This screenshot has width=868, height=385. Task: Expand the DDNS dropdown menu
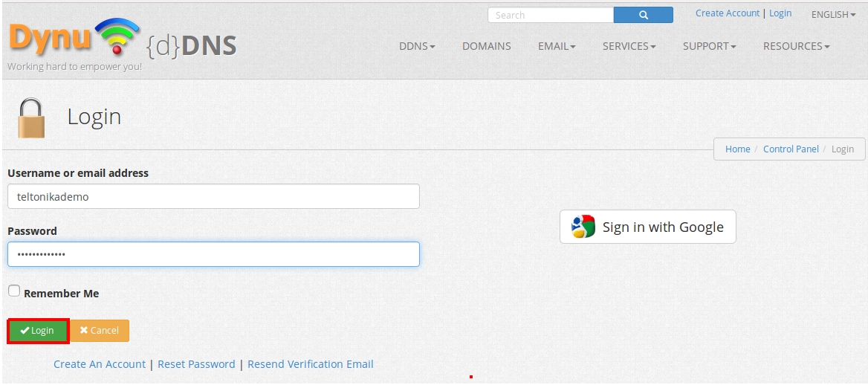click(x=417, y=46)
